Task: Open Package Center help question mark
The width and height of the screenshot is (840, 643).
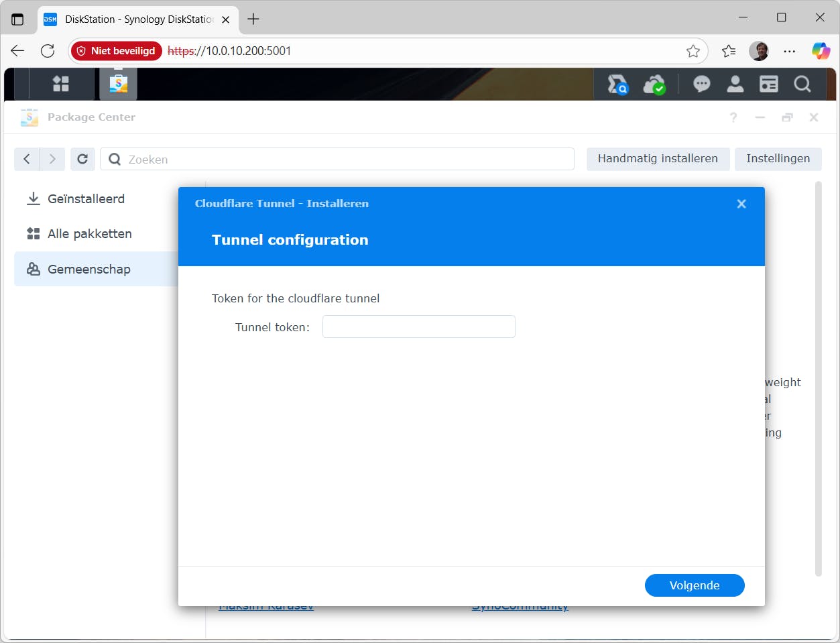Action: (733, 117)
